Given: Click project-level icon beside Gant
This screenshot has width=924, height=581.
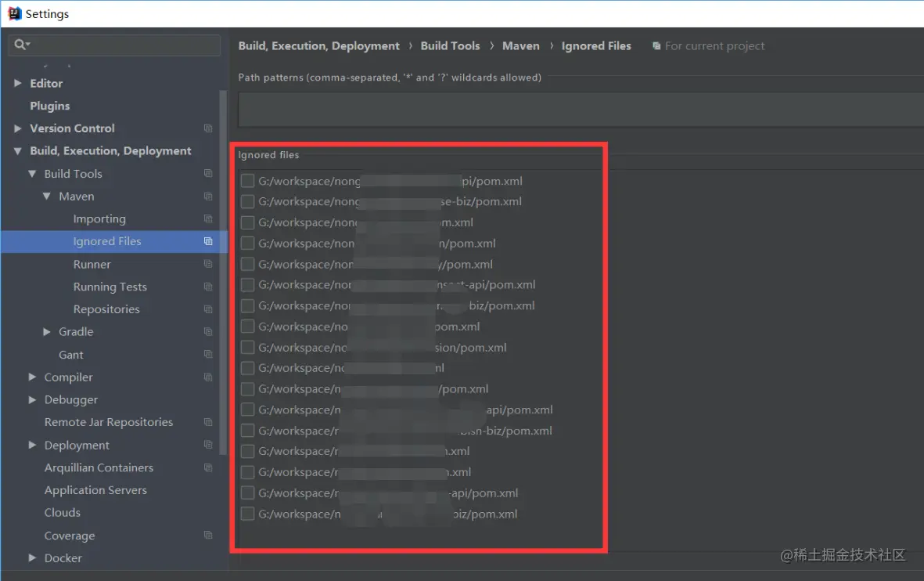Looking at the screenshot, I should point(208,354).
